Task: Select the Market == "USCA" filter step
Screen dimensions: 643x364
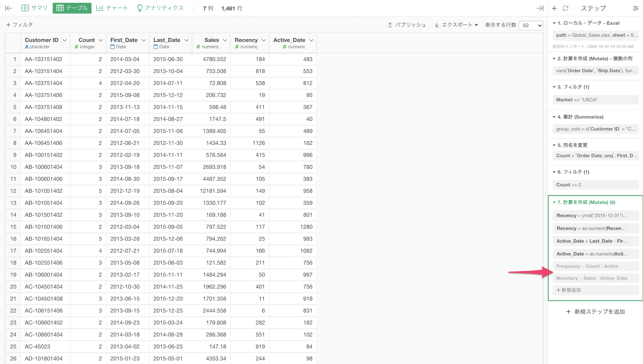Action: [x=595, y=100]
